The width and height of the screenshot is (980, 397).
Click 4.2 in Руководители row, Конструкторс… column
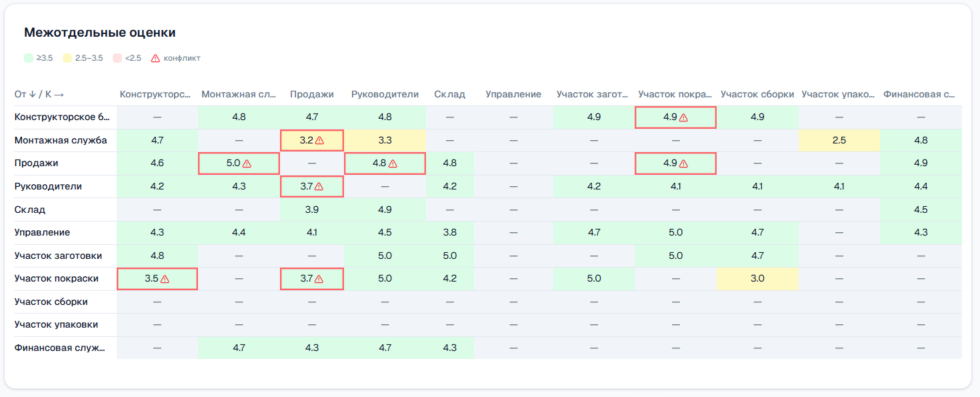(157, 187)
